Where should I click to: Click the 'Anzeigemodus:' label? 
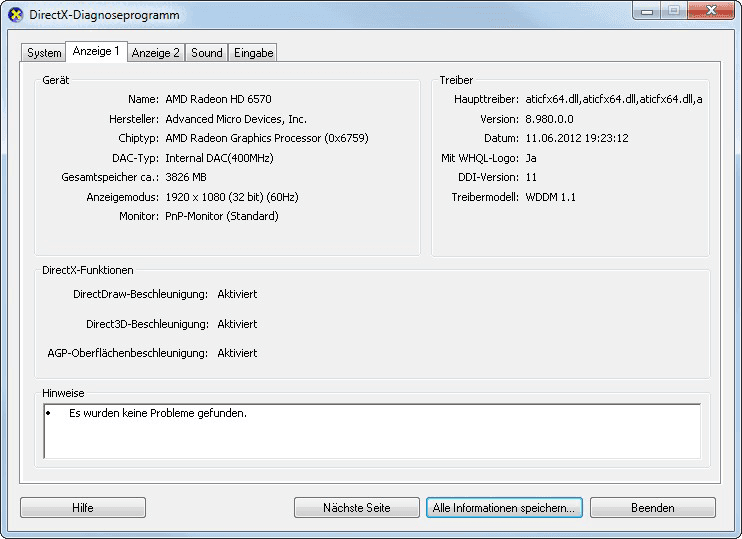tap(123, 197)
